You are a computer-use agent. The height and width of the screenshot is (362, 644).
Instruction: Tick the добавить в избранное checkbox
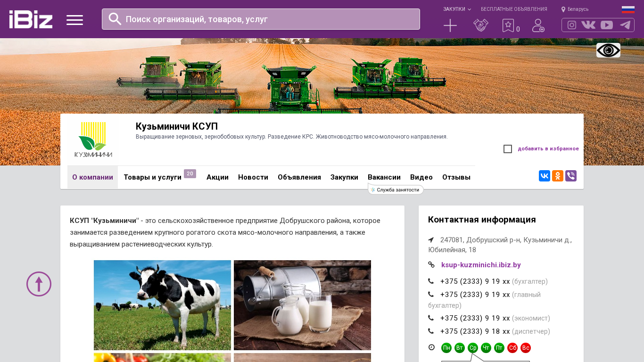pos(508,149)
